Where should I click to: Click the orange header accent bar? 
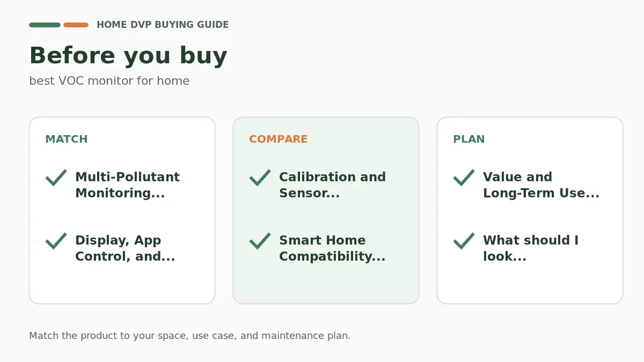click(76, 25)
